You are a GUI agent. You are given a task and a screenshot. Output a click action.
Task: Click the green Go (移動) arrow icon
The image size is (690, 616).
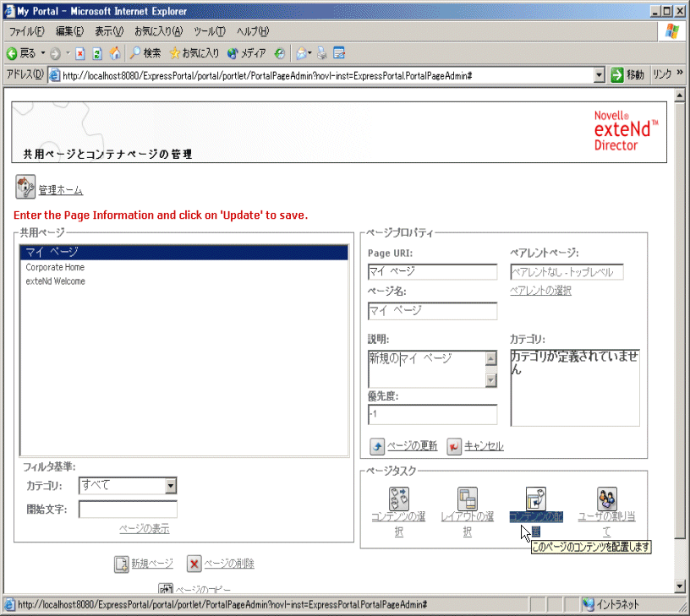coord(617,75)
